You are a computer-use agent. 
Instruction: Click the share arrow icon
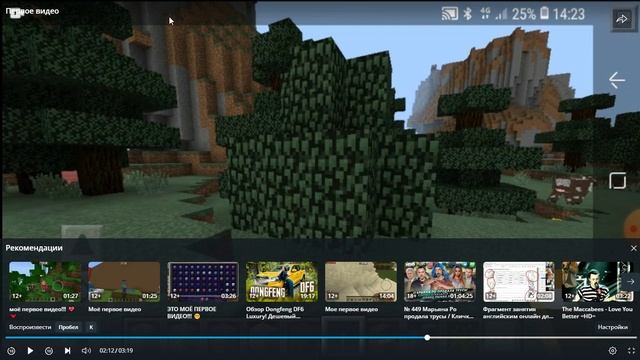coord(622,19)
